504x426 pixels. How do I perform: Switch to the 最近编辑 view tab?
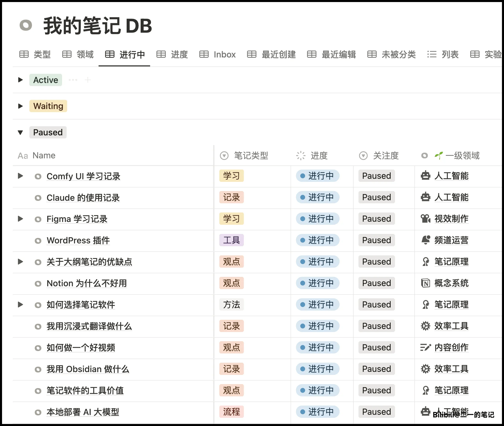tap(331, 54)
